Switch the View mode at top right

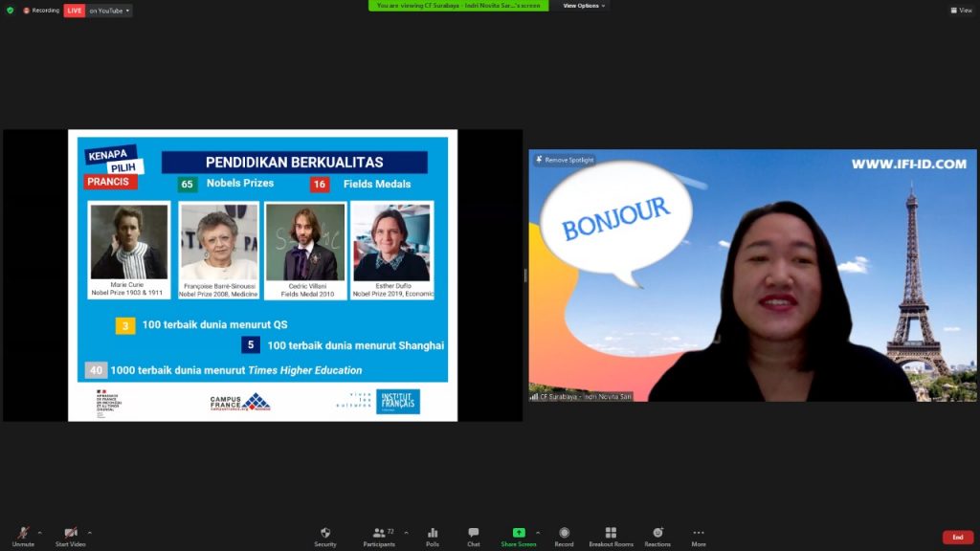click(960, 10)
